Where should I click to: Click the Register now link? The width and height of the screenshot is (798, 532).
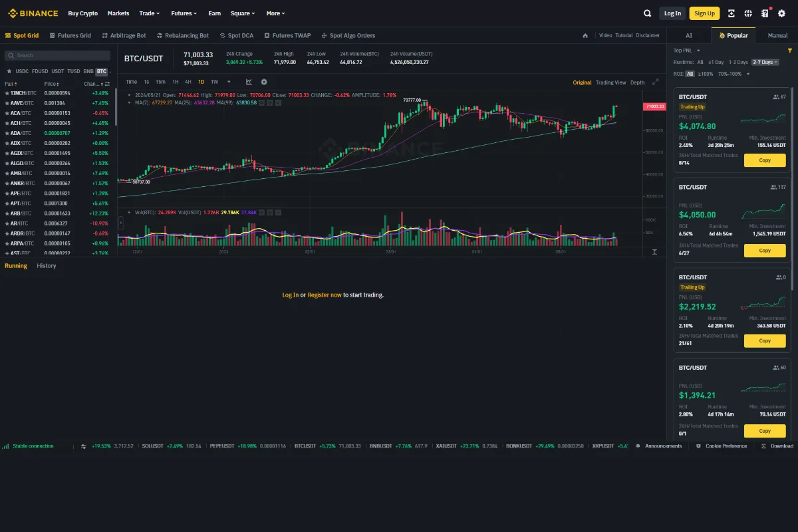coord(325,295)
